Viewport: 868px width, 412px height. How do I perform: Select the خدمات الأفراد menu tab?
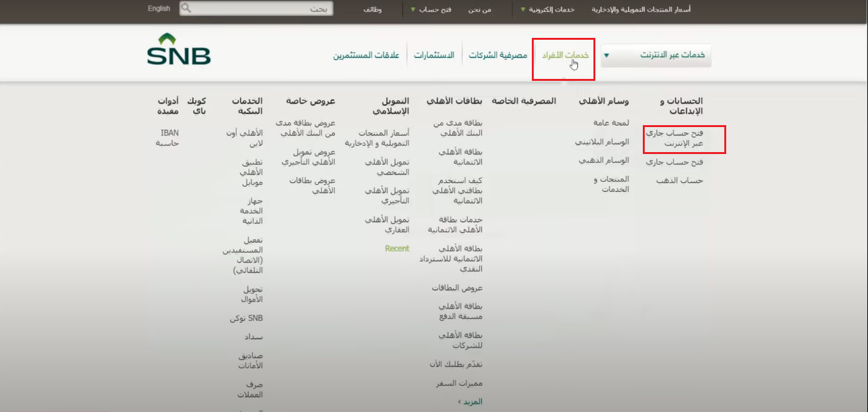click(x=565, y=55)
